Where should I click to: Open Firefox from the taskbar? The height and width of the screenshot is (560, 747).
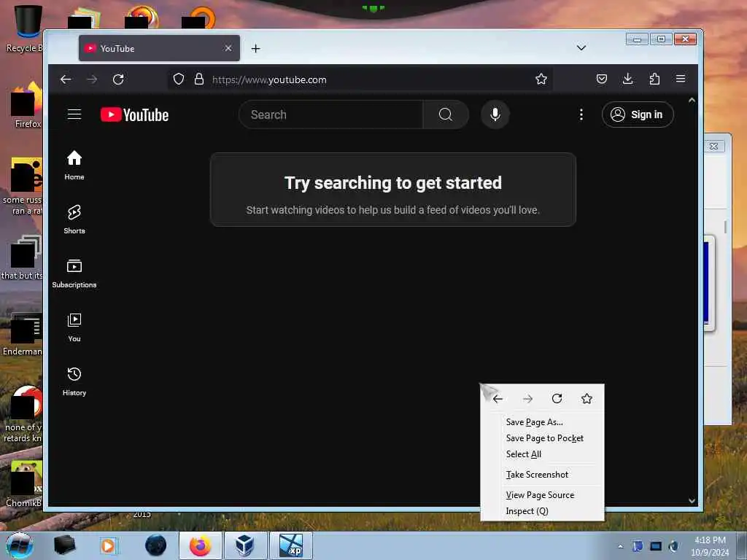pyautogui.click(x=200, y=545)
